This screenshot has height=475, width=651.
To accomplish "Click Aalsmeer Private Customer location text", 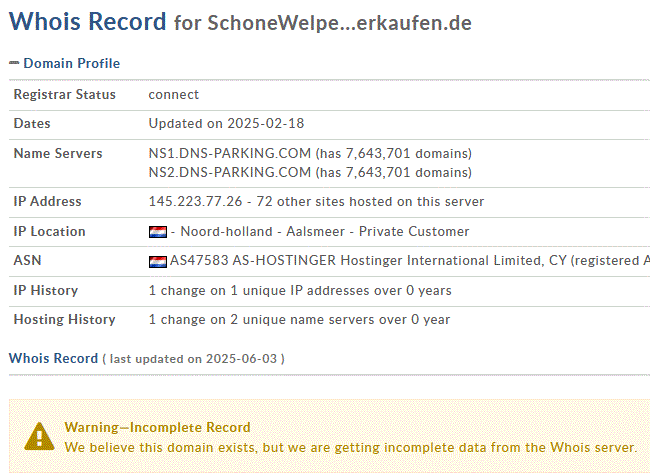I will pos(377,231).
